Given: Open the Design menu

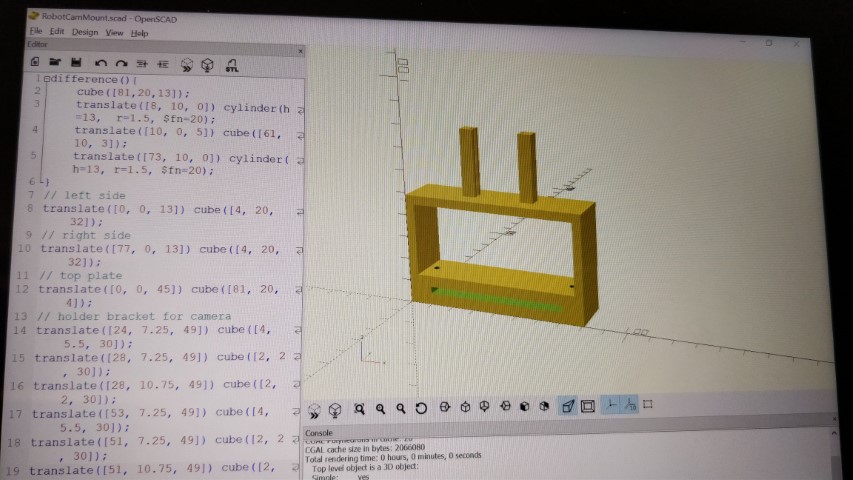Looking at the screenshot, I should pos(85,32).
